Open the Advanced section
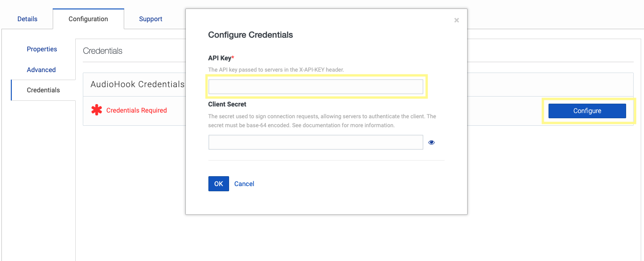The width and height of the screenshot is (644, 261). click(41, 70)
